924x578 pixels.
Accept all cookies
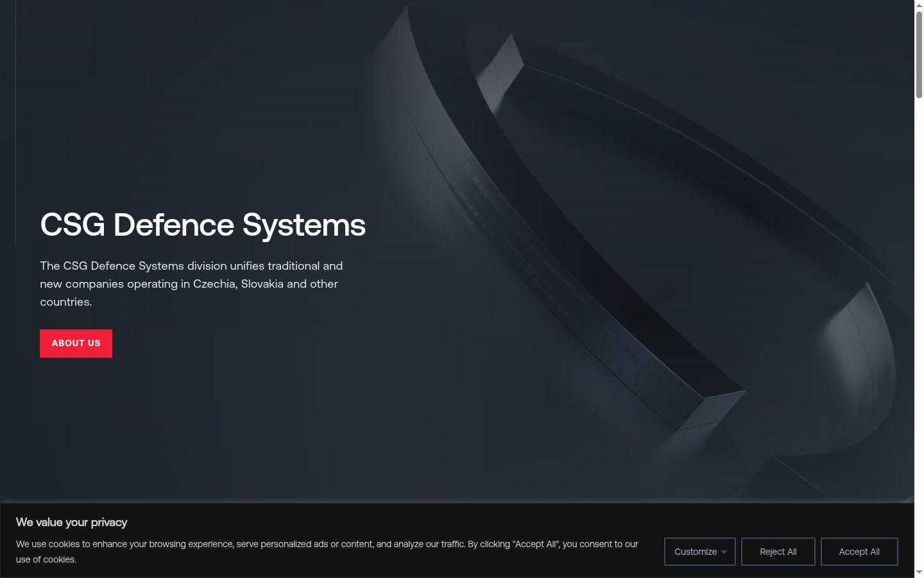coord(859,552)
